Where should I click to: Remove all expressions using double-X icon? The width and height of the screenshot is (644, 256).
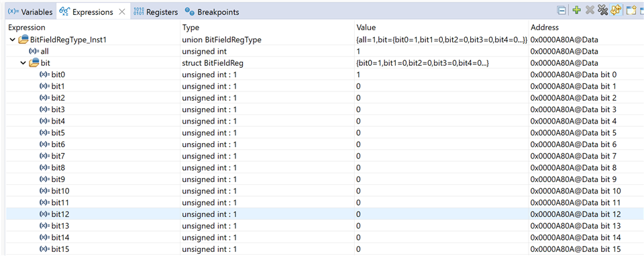[x=602, y=11]
